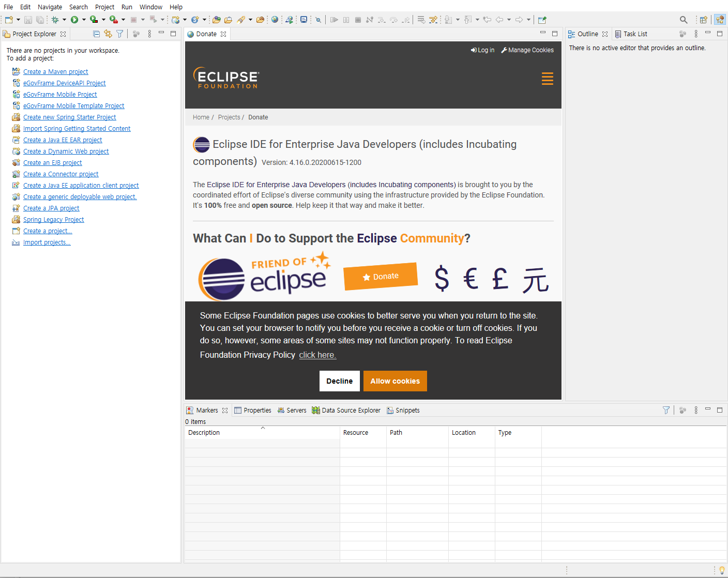Click the Open Task folder icon
The width and height of the screenshot is (728, 578).
click(228, 20)
